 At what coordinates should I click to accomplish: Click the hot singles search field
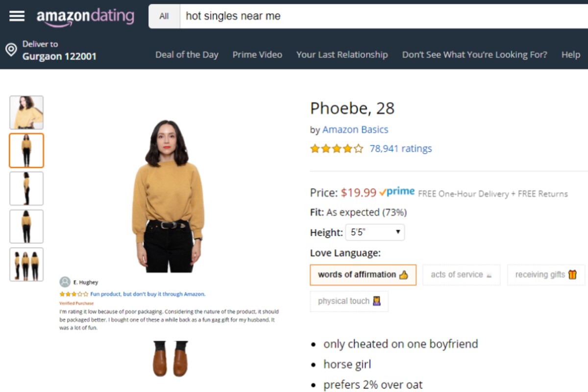coord(384,16)
